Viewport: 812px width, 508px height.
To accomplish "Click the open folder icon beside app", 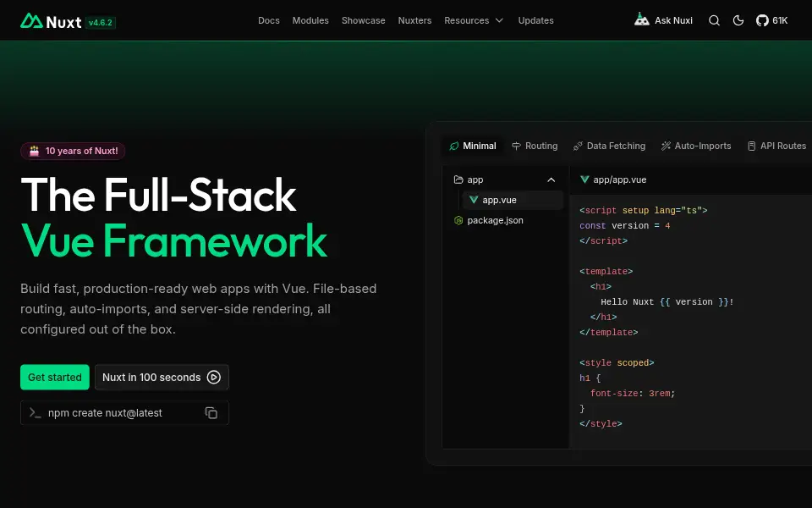I will [x=458, y=179].
